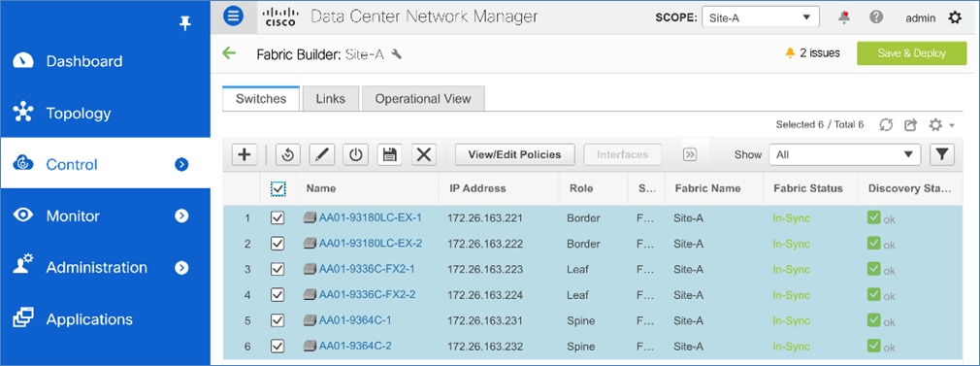
Task: Click the In-Sync status for AA01-93180LC-EX-2
Action: click(791, 244)
